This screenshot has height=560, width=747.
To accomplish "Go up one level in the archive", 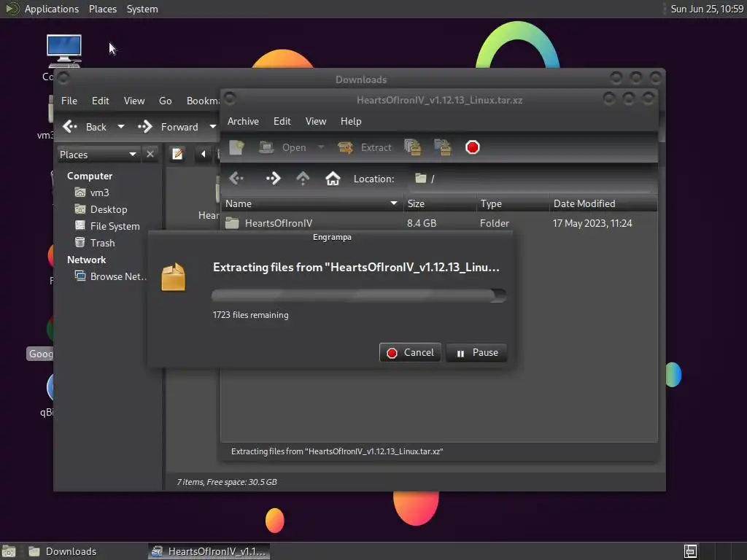I will [303, 179].
